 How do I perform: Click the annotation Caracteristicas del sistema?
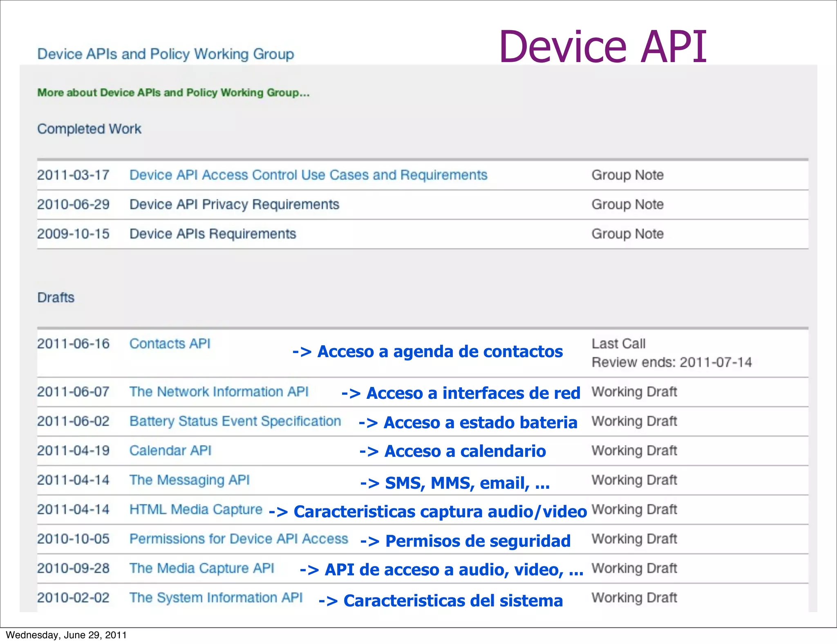(441, 601)
